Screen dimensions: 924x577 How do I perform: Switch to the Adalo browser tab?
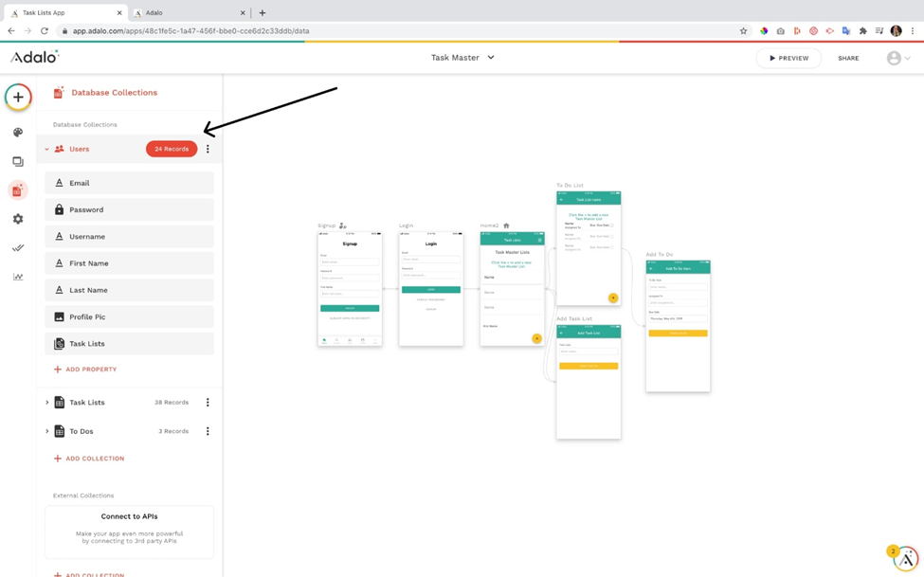pyautogui.click(x=189, y=13)
